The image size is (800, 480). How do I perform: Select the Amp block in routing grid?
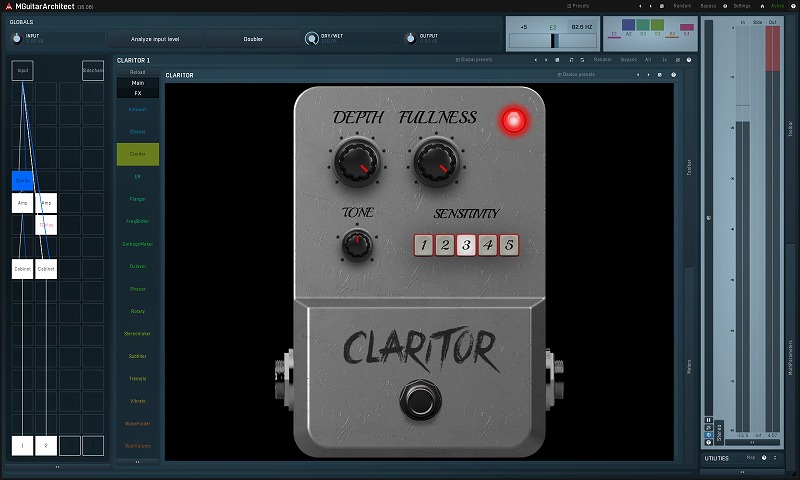point(23,203)
